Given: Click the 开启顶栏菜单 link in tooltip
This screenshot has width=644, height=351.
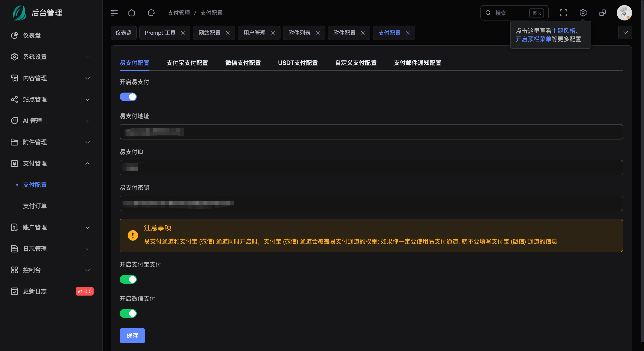Looking at the screenshot, I should [x=533, y=39].
